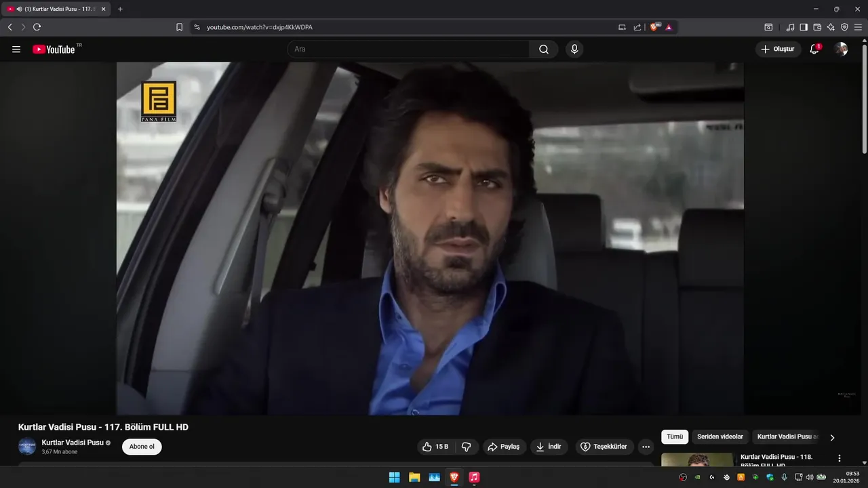Viewport: 868px width, 488px height.
Task: Click the Paylaş share button
Action: coord(504,447)
